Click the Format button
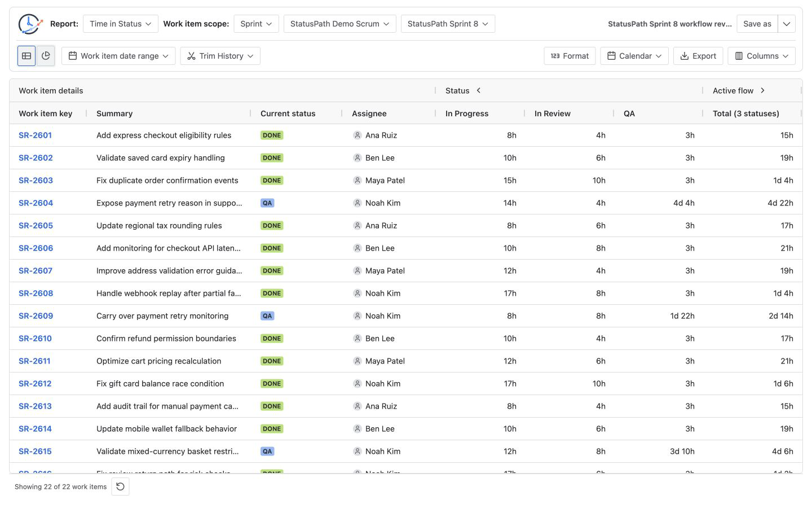The width and height of the screenshot is (812, 508). pos(570,56)
